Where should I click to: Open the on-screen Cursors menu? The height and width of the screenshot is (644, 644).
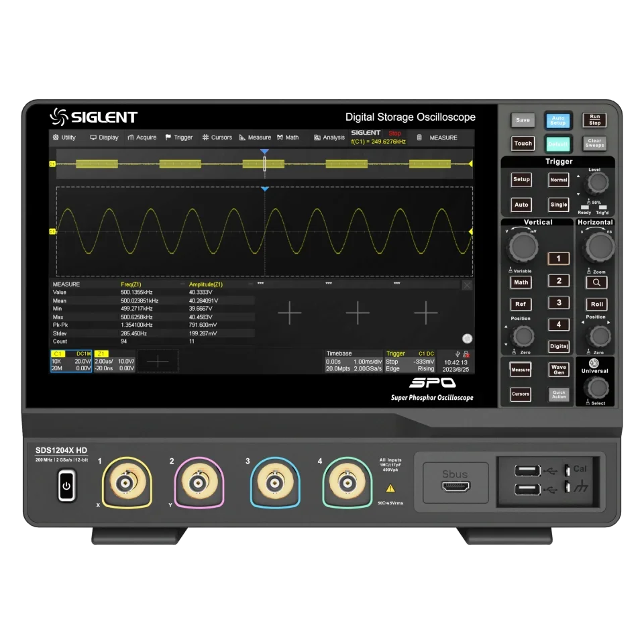click(x=217, y=138)
